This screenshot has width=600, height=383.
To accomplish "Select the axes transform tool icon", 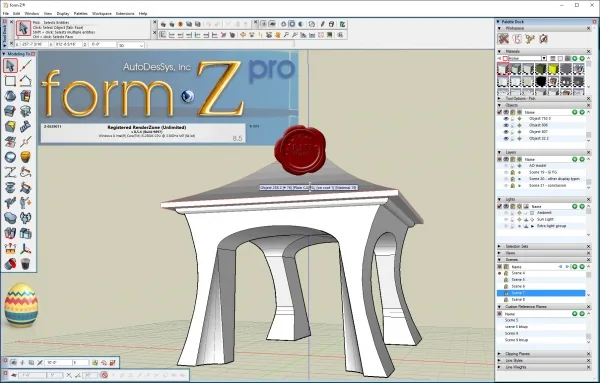I will click(25, 249).
